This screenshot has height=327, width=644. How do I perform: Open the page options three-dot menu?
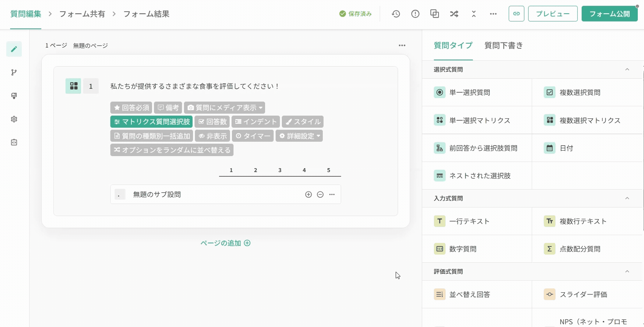[x=402, y=46]
